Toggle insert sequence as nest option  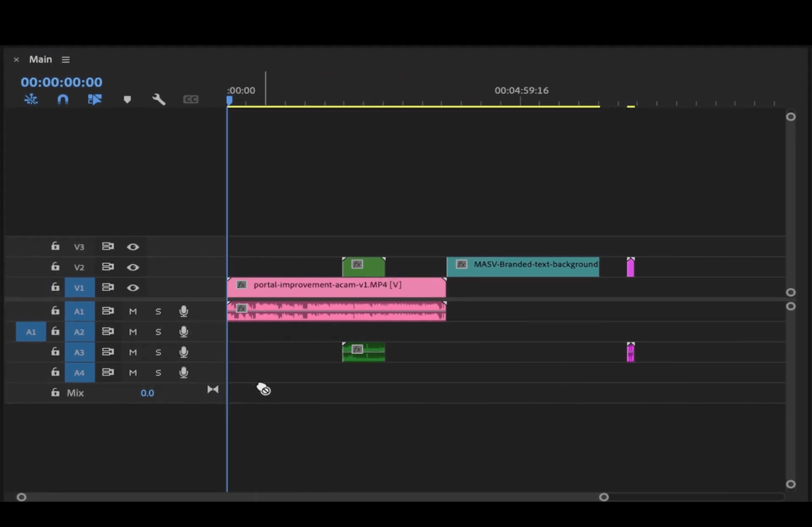31,99
